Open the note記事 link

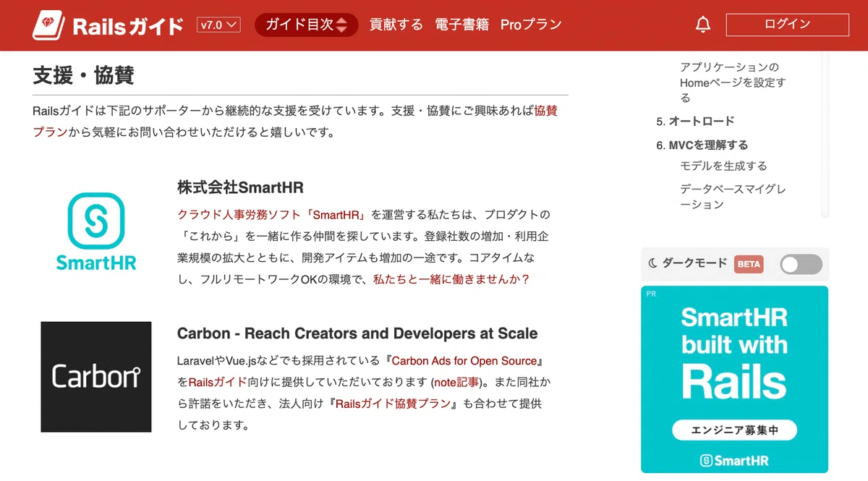456,382
